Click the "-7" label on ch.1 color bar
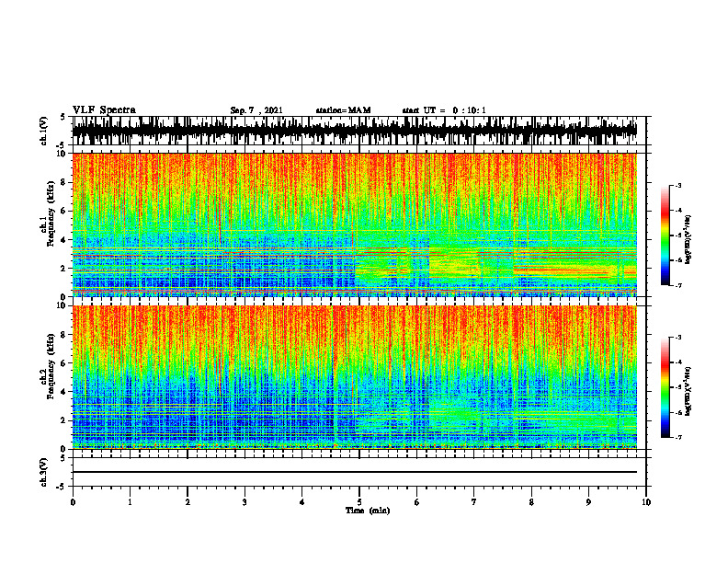This screenshot has width=728, height=563. coord(678,285)
